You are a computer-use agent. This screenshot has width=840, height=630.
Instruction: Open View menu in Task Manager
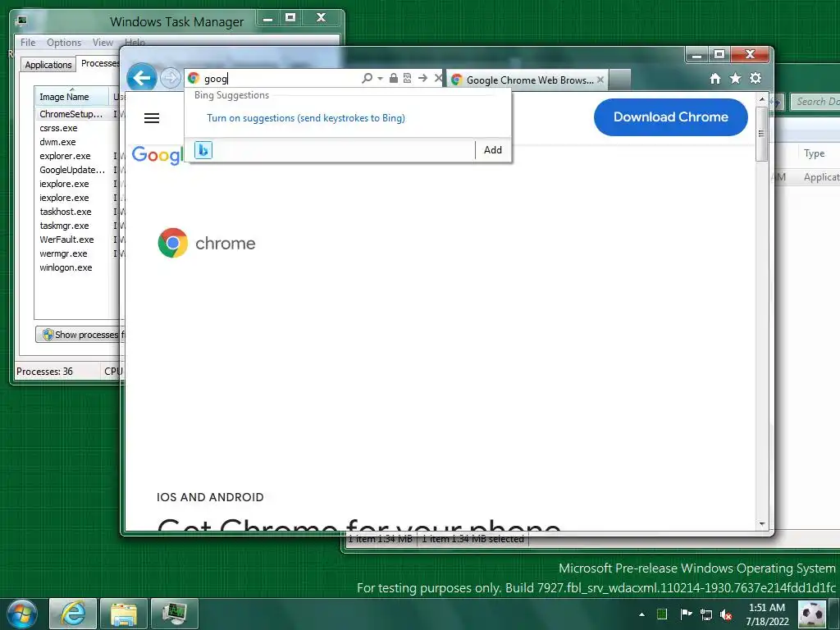click(103, 43)
